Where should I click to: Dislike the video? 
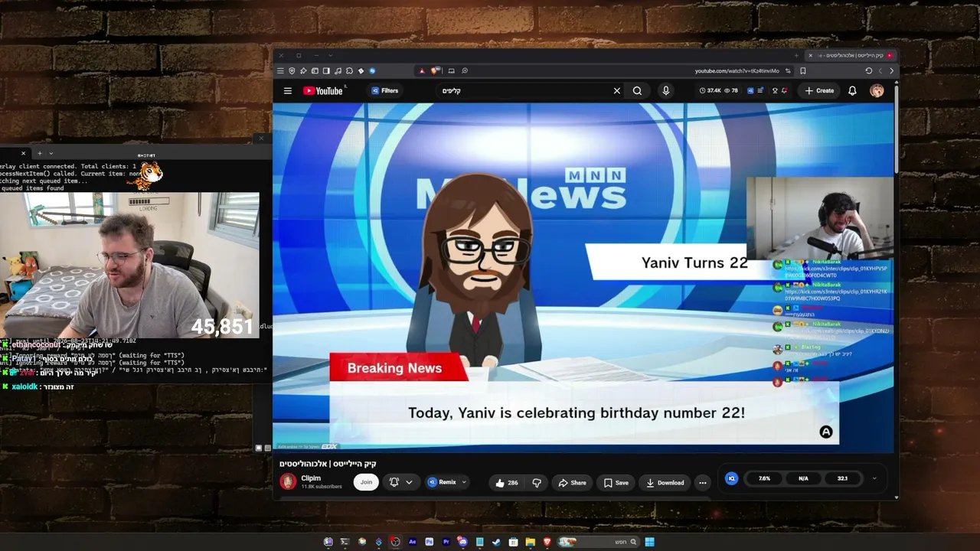click(537, 483)
